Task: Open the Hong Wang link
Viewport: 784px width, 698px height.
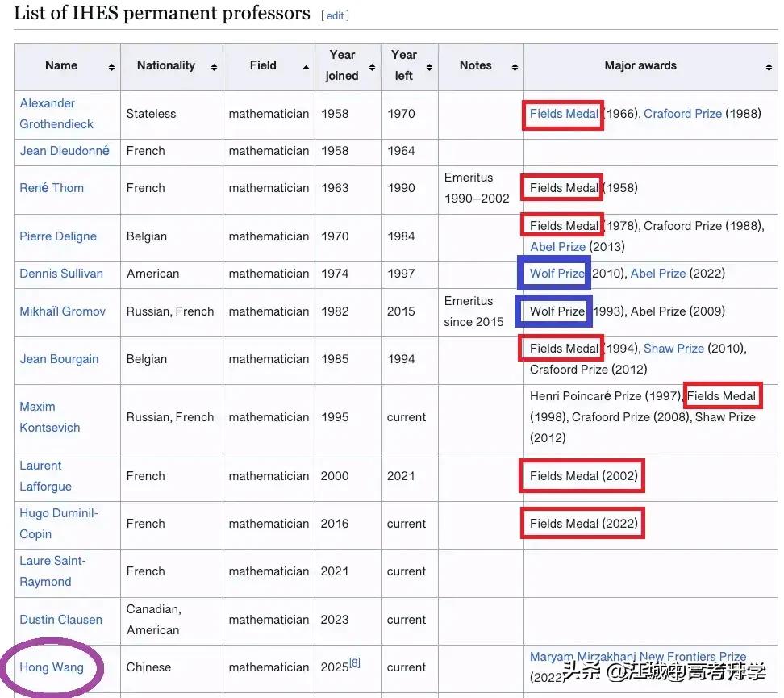Action: tap(52, 667)
